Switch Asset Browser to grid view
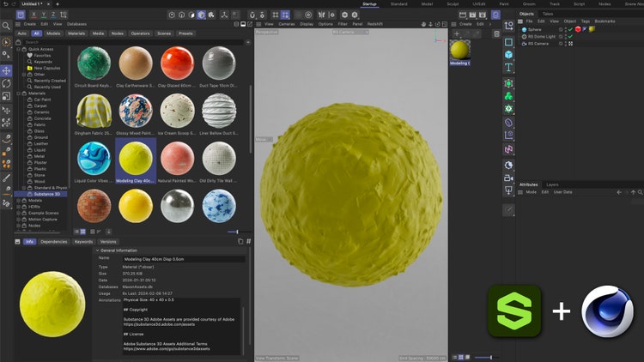 pyautogui.click(x=83, y=232)
